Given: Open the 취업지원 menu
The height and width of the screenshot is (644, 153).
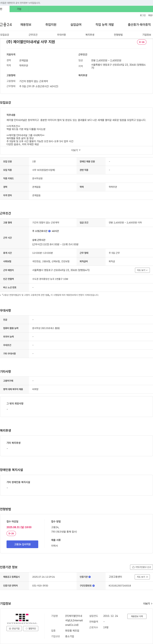Looking at the screenshot, I should tap(51, 24).
